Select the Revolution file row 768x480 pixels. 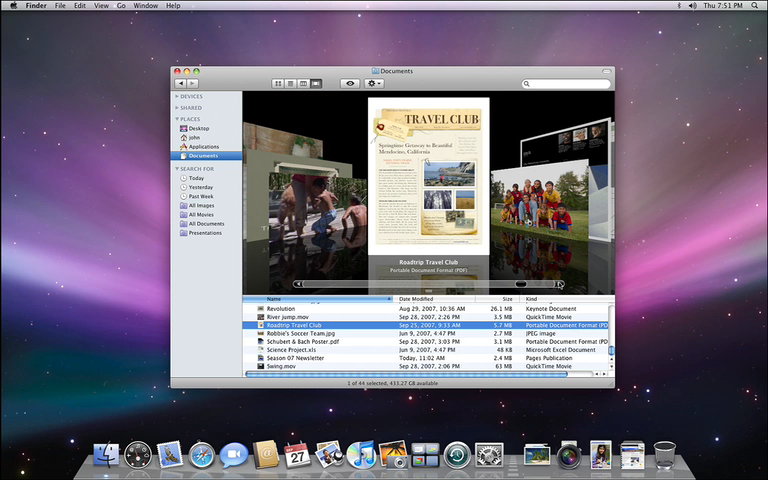point(425,309)
